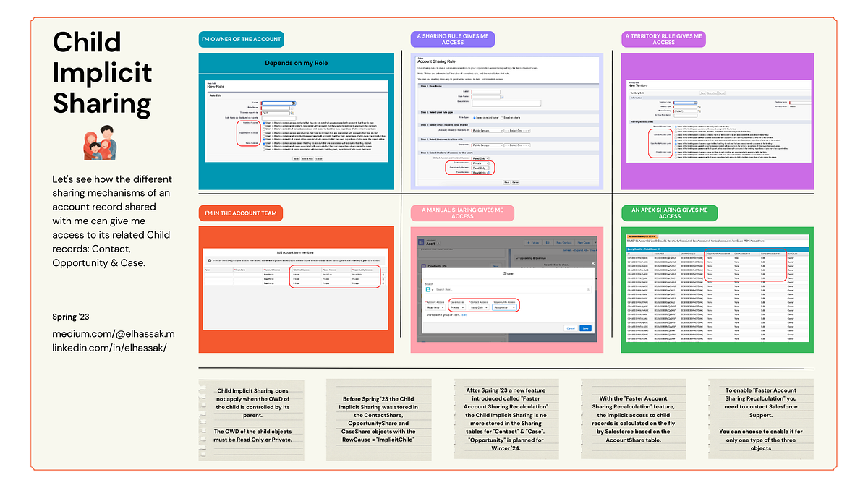Select the Based on record owner radio button
Image resolution: width=868 pixels, height=488 pixels.
(475, 118)
